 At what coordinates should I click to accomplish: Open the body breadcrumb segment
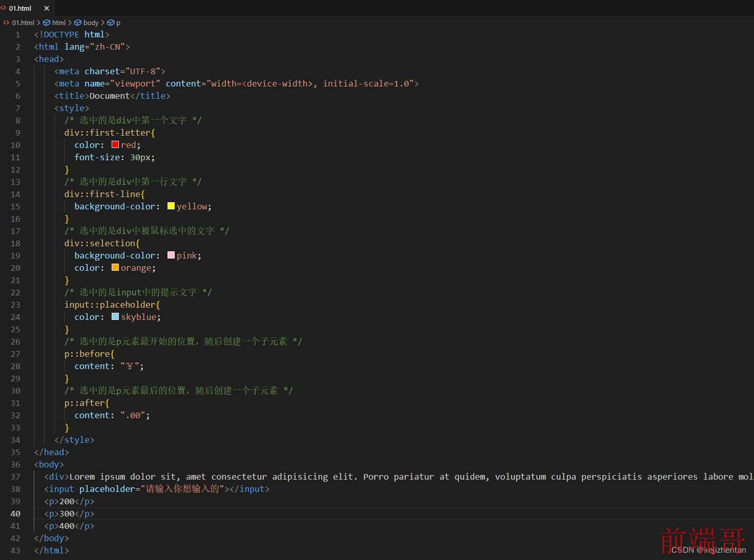(x=91, y=23)
